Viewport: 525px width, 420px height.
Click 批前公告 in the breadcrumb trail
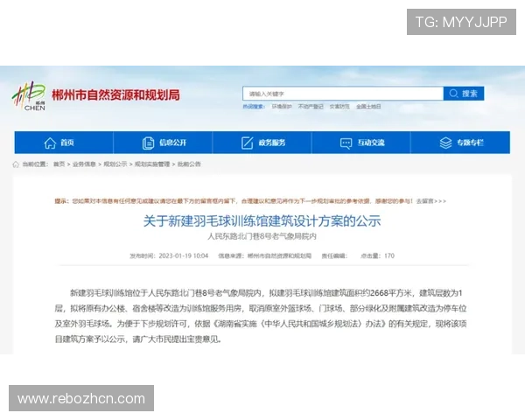click(189, 164)
